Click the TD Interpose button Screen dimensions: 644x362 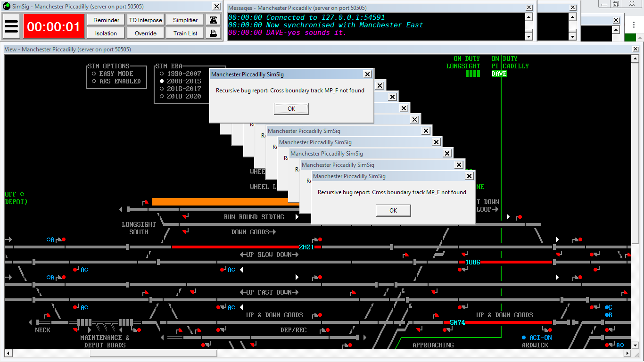[x=146, y=20]
